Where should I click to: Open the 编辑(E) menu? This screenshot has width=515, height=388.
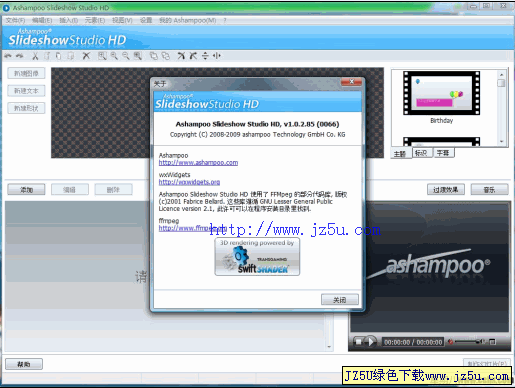[x=42, y=21]
